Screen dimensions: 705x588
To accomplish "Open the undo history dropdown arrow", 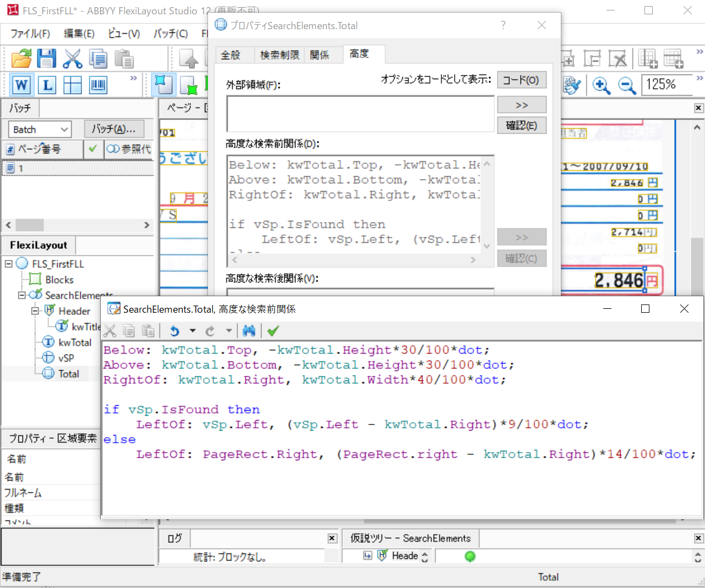I will click(x=192, y=331).
